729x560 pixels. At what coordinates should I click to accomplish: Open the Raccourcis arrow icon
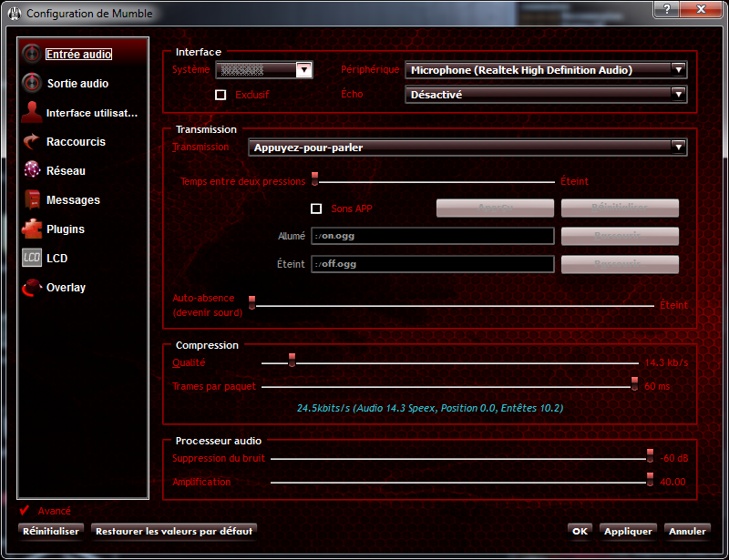(x=32, y=141)
